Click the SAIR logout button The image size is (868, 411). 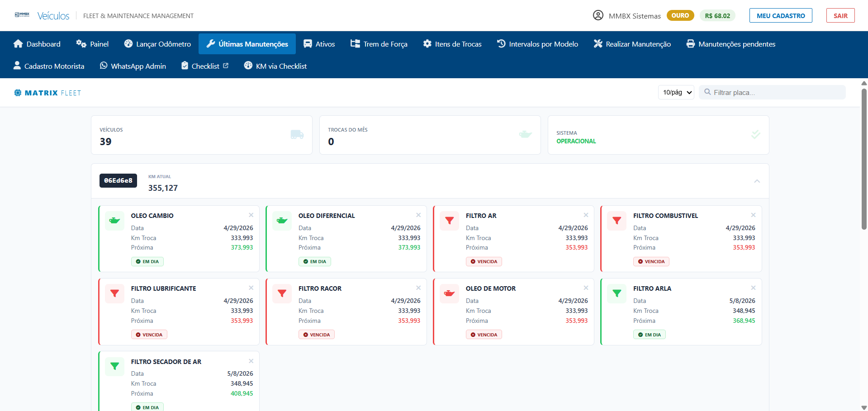click(840, 15)
